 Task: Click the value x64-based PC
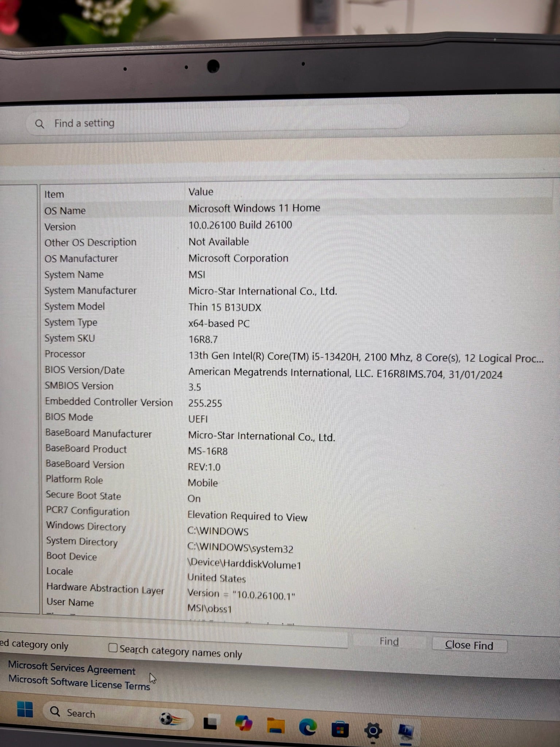click(x=219, y=324)
